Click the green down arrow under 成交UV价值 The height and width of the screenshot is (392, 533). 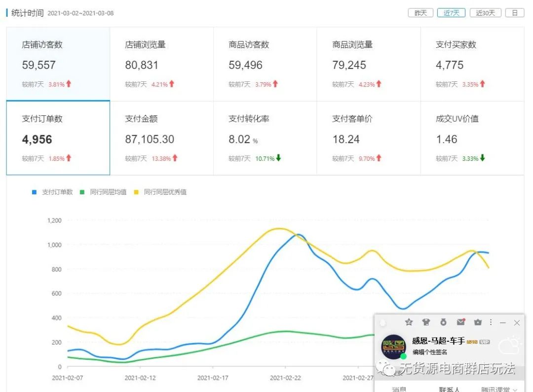[x=482, y=158]
